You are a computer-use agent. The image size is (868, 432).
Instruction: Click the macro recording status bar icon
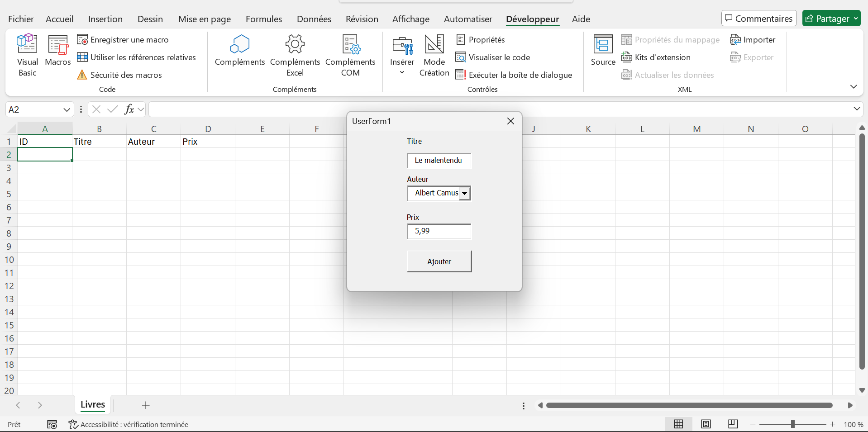pyautogui.click(x=52, y=424)
